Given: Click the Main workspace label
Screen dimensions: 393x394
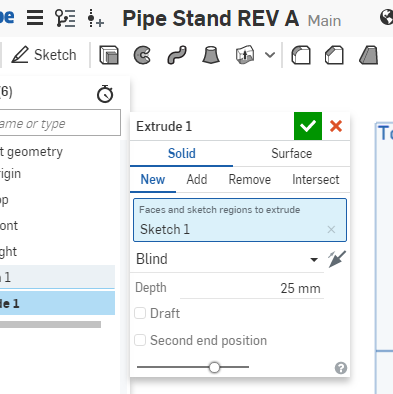Looking at the screenshot, I should click(324, 21).
